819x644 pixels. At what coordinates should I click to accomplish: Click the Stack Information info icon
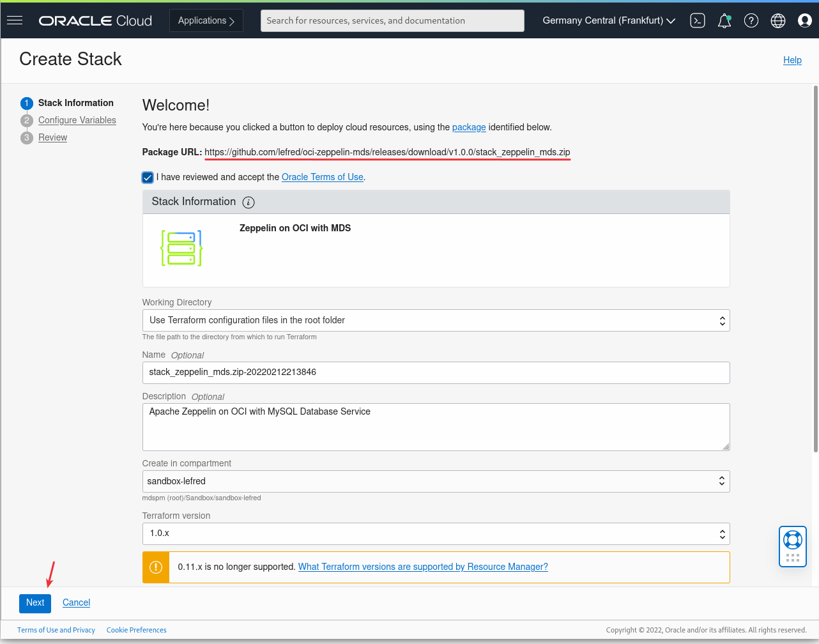click(249, 203)
